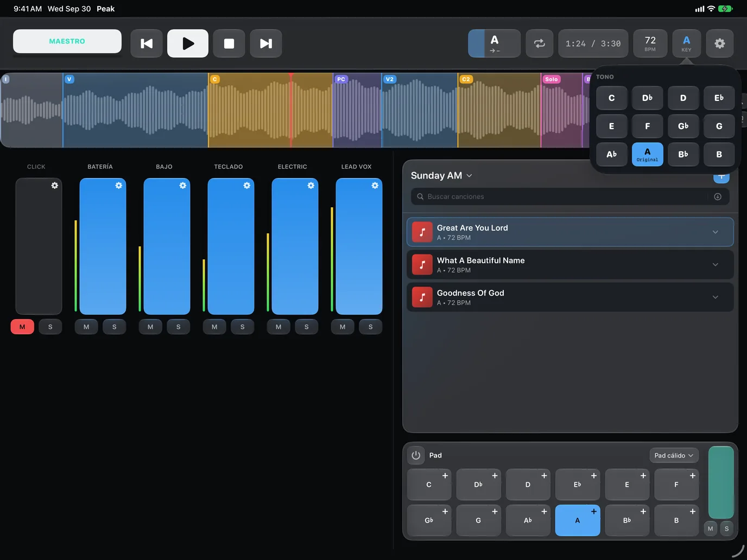747x560 pixels.
Task: Click the download icon in search bar
Action: [x=718, y=196]
